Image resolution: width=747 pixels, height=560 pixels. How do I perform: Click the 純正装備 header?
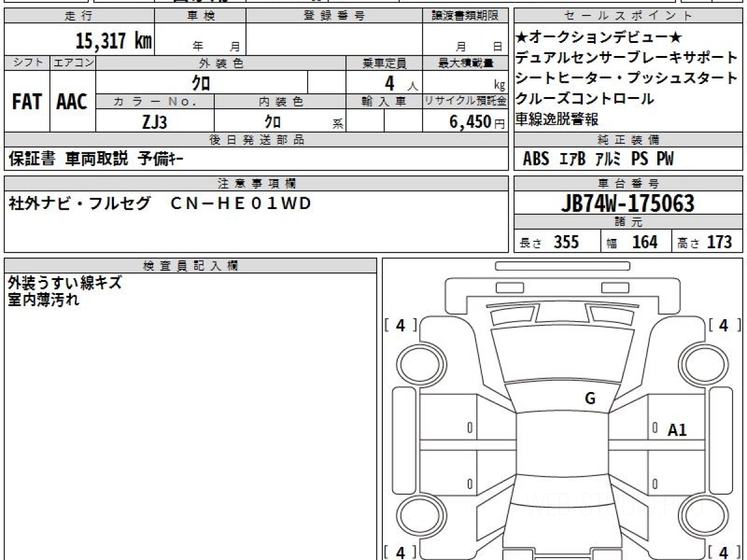click(629, 140)
